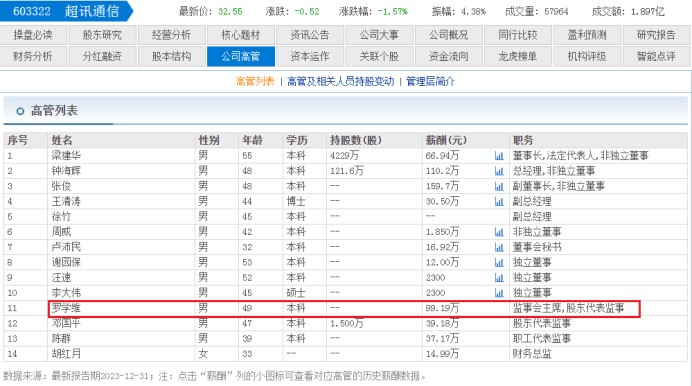
Task: Open 公司概况 tab
Action: pos(448,35)
